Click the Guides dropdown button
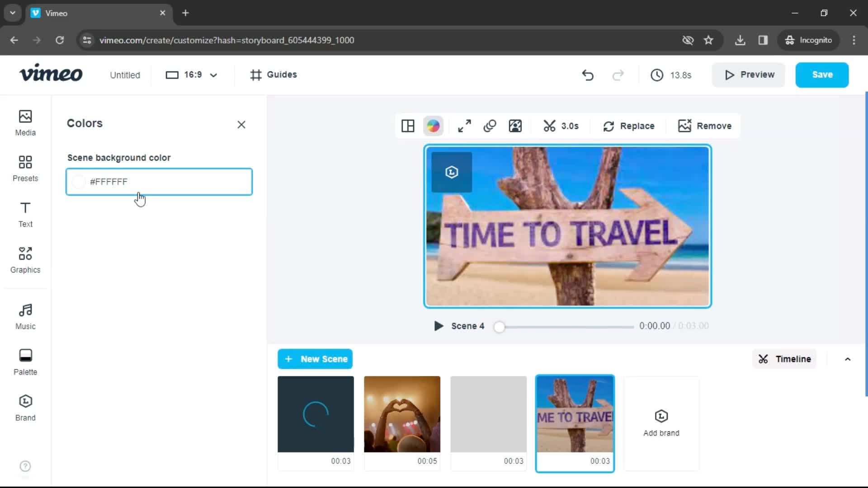868x488 pixels. coord(274,74)
